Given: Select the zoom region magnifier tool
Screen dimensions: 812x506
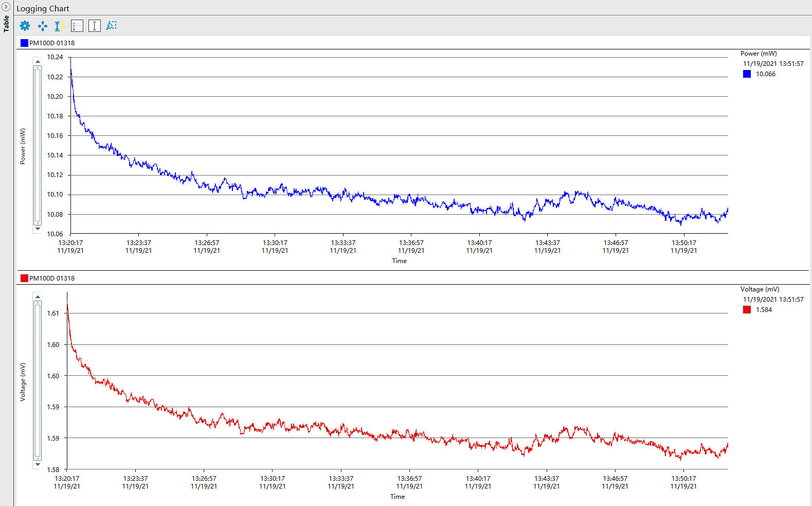Looking at the screenshot, I should (111, 26).
